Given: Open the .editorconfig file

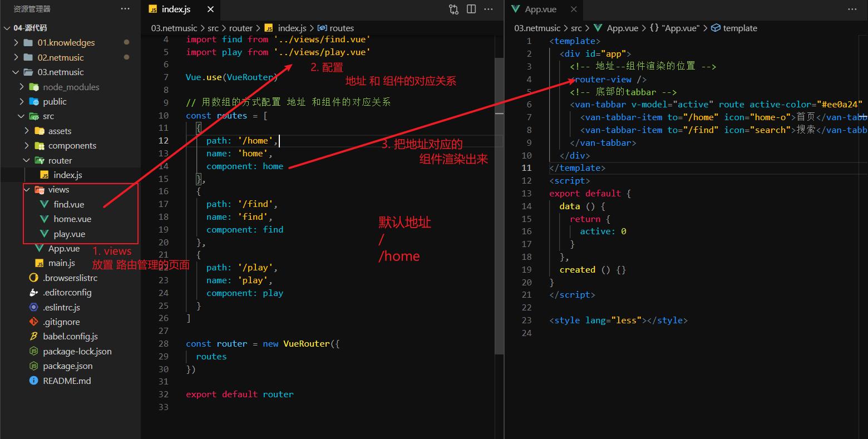Looking at the screenshot, I should (x=67, y=293).
